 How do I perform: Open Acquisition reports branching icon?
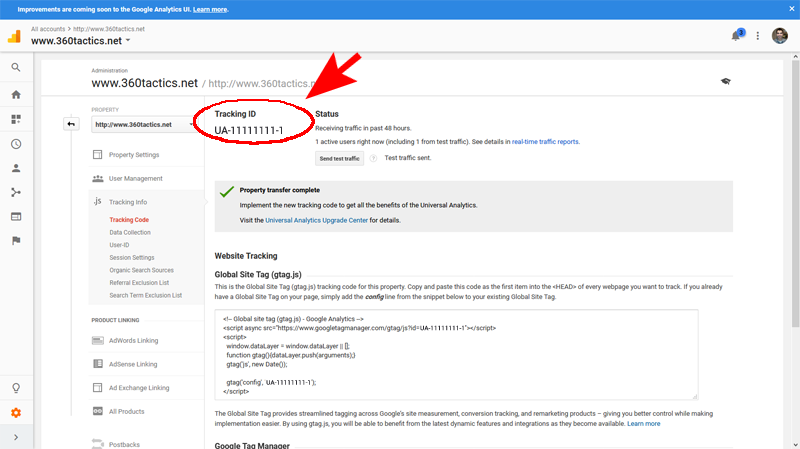[16, 192]
